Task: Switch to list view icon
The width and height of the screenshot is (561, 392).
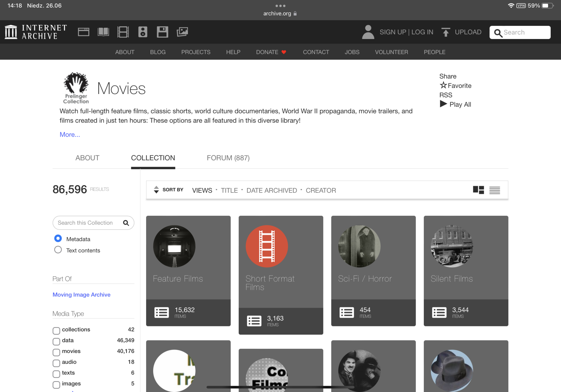Action: click(495, 190)
